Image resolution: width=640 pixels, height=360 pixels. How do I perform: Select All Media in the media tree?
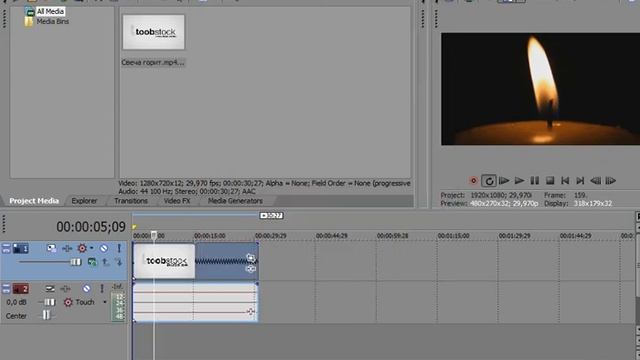(50, 11)
